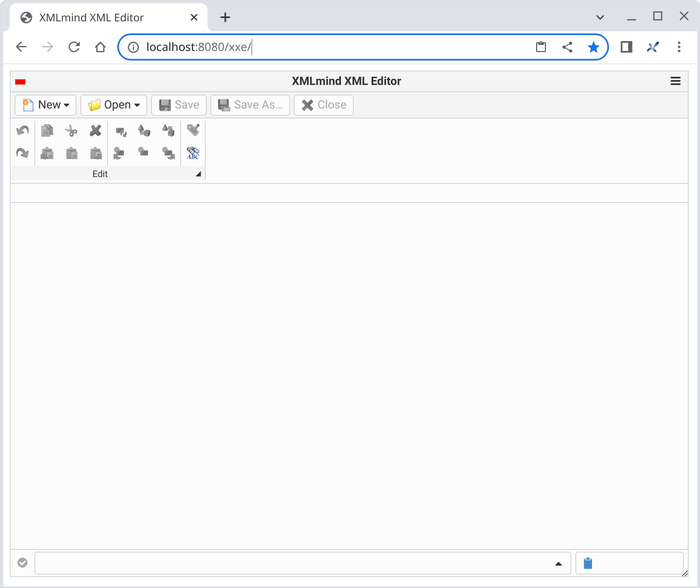The image size is (700, 588).
Task: Click the XMLmind extension icon in browser toolbar
Action: (653, 47)
